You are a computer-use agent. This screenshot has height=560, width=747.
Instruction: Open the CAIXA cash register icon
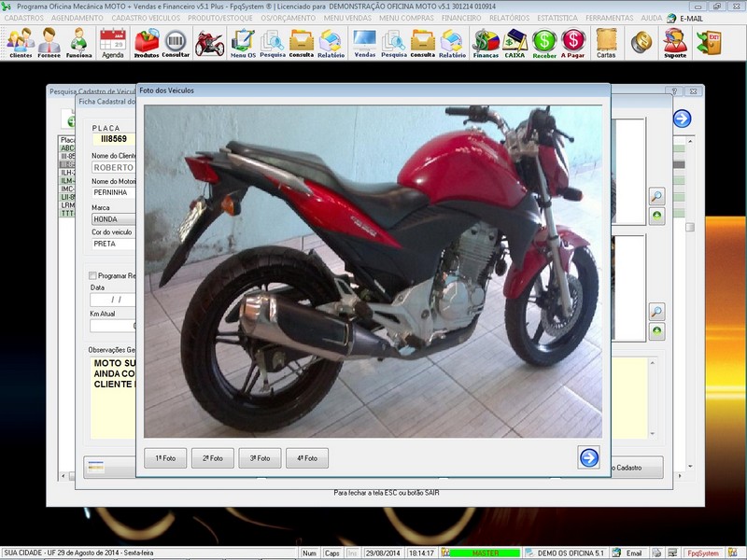[514, 43]
